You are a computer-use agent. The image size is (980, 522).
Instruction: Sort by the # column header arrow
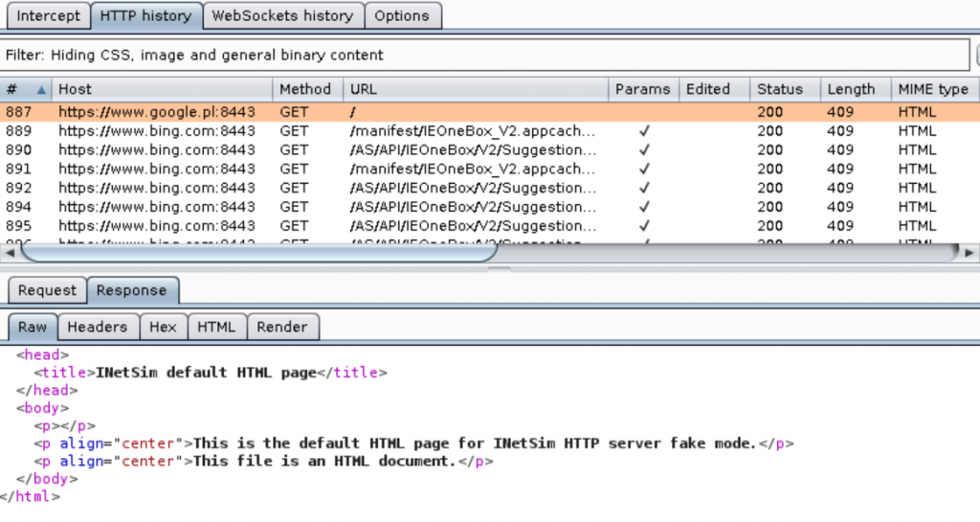(41, 89)
